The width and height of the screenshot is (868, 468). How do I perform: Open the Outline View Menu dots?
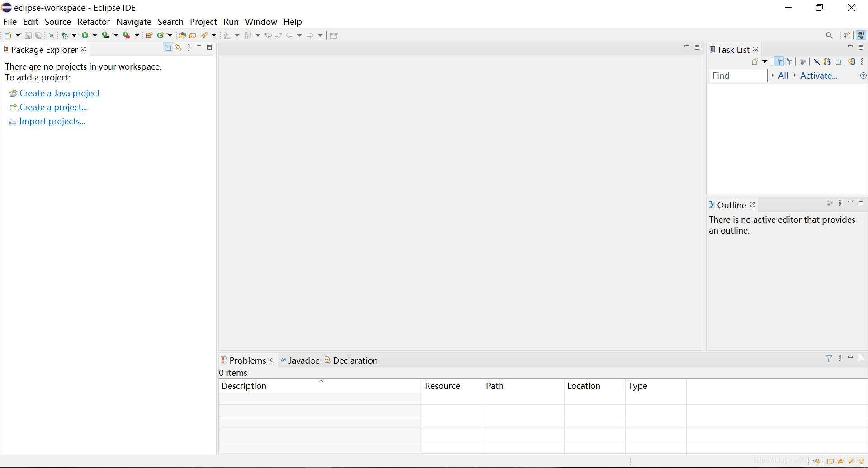click(840, 203)
